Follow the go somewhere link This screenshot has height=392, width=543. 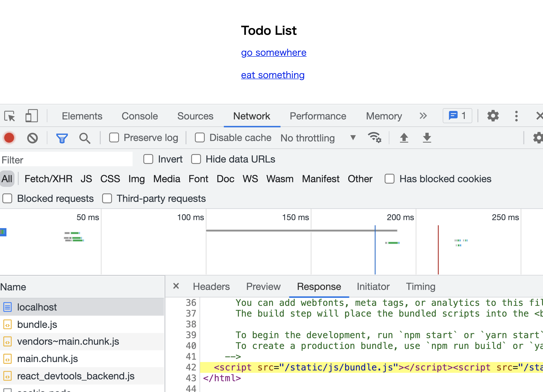273,53
